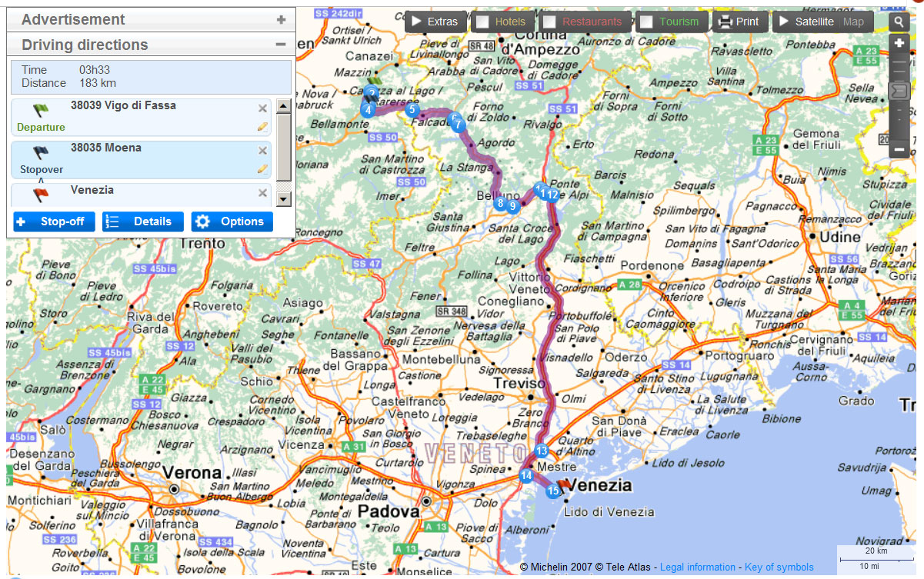924x579 pixels.
Task: Enable the Hotels checkbox
Action: [x=482, y=22]
